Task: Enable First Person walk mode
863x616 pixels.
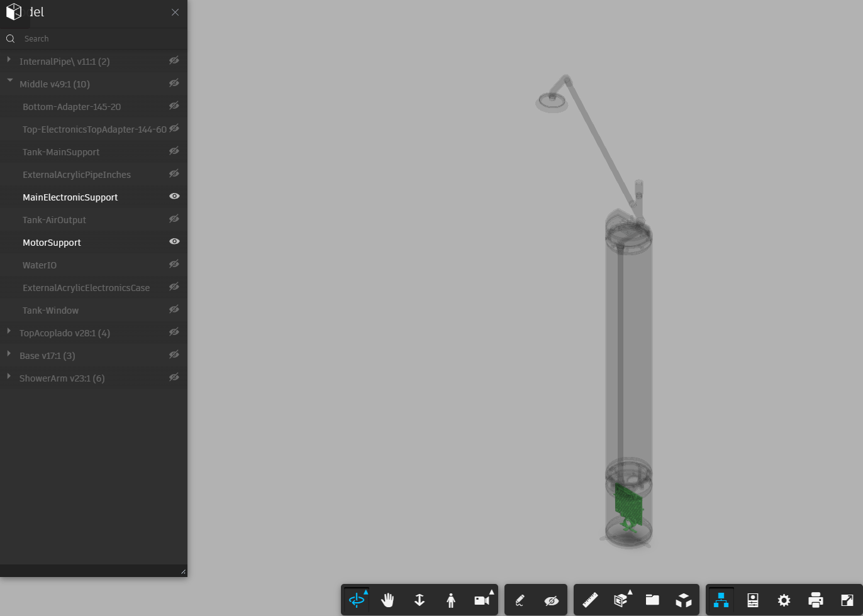Action: point(451,600)
